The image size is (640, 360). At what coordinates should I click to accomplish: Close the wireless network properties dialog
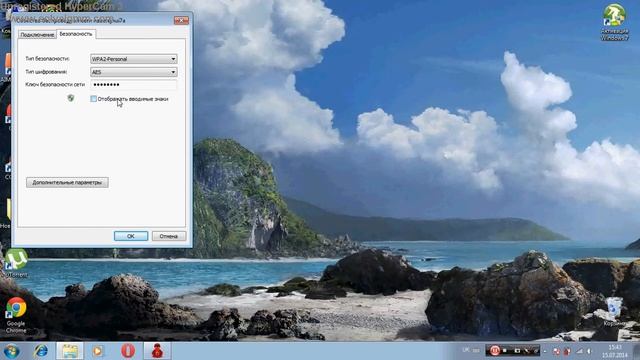pyautogui.click(x=181, y=20)
